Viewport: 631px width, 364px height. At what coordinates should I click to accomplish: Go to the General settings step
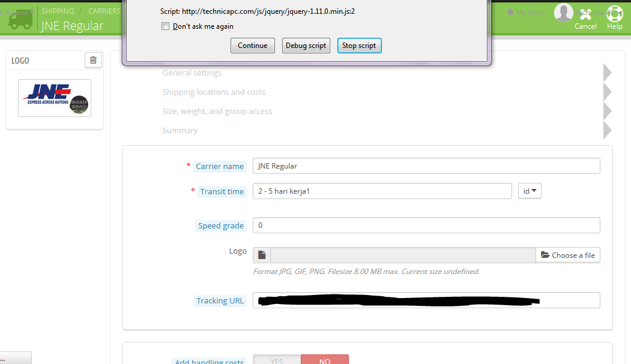click(192, 73)
